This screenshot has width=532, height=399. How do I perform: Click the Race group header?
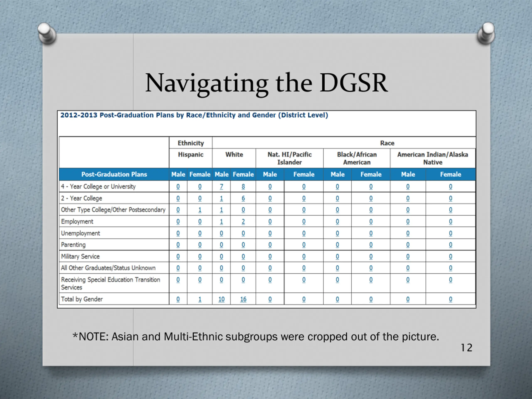point(387,143)
